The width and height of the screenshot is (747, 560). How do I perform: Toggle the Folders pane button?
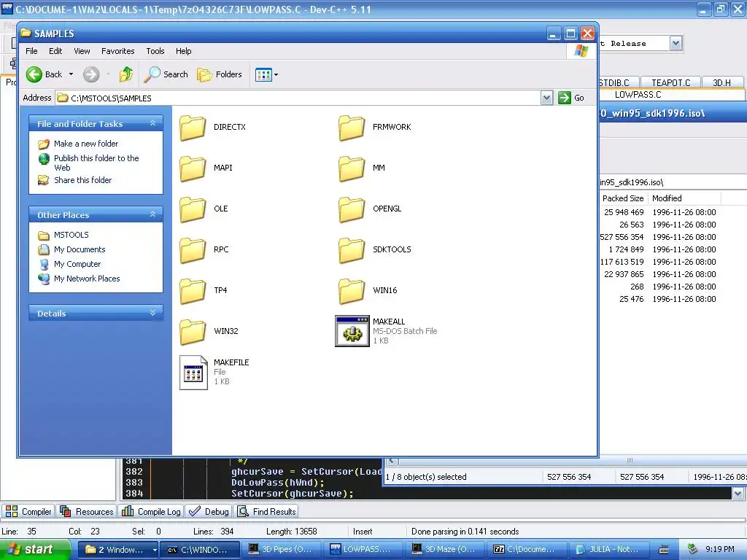[219, 74]
